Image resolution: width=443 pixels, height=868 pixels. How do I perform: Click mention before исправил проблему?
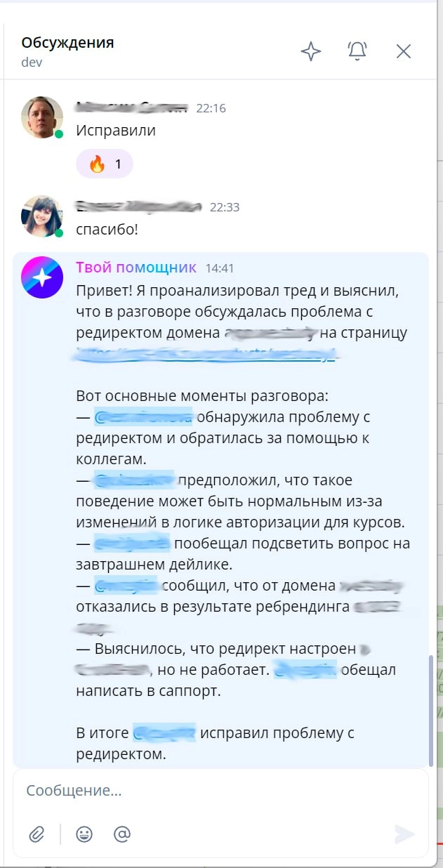click(x=164, y=733)
